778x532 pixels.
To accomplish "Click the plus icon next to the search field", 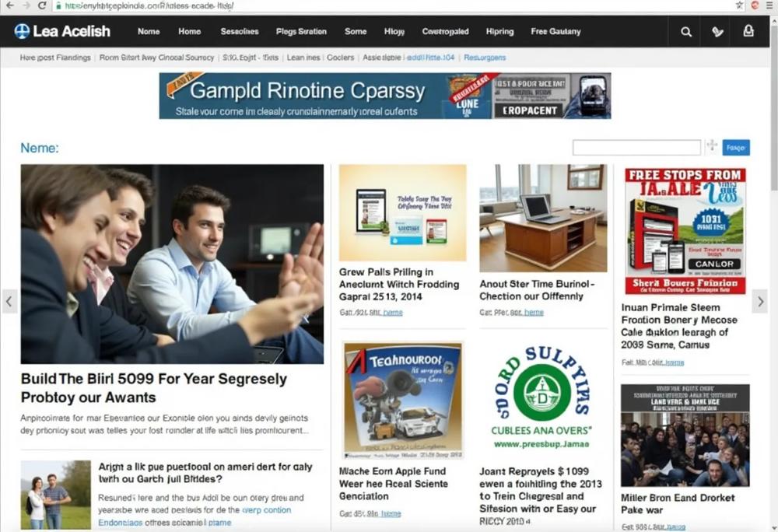I will (712, 145).
